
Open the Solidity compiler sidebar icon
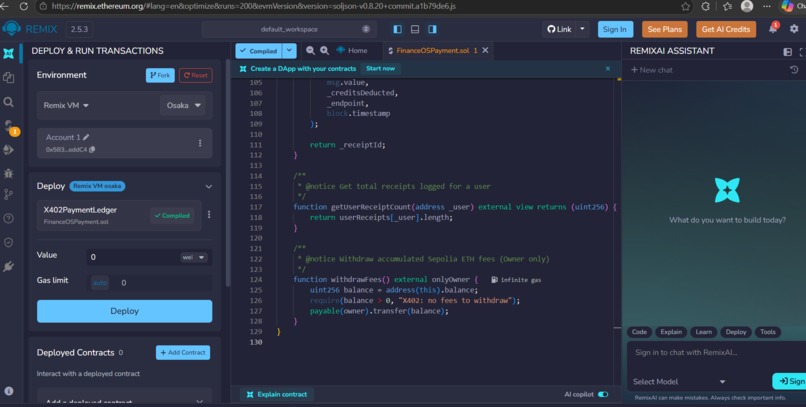point(10,126)
